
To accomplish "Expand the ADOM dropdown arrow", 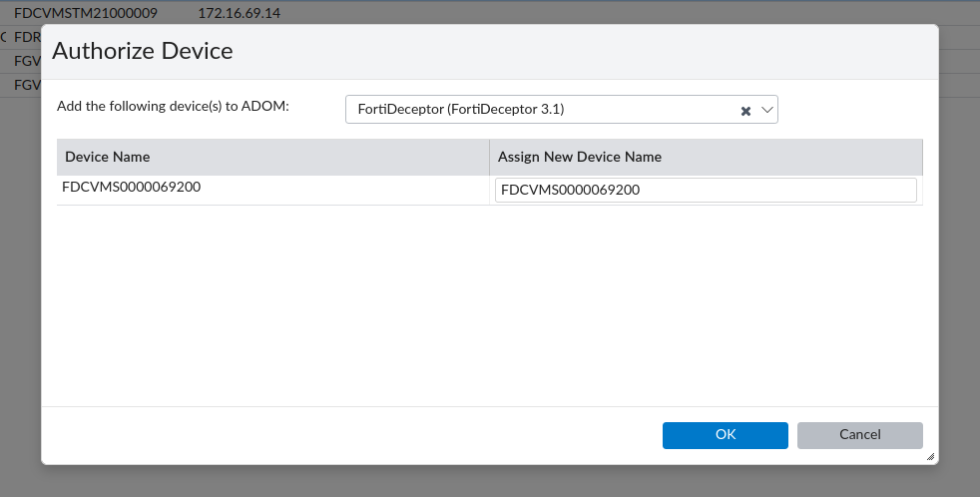I will (x=767, y=110).
